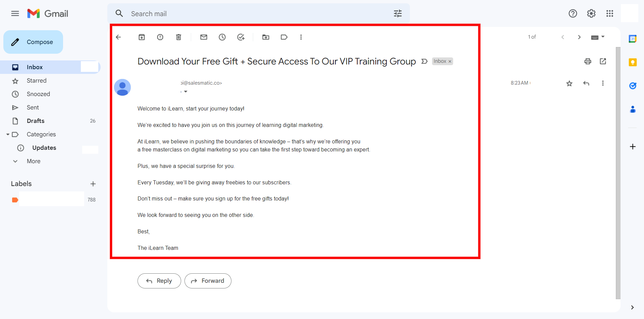The image size is (644, 319).
Task: Expand the recipient details arrow under the sender
Action: coord(185,92)
